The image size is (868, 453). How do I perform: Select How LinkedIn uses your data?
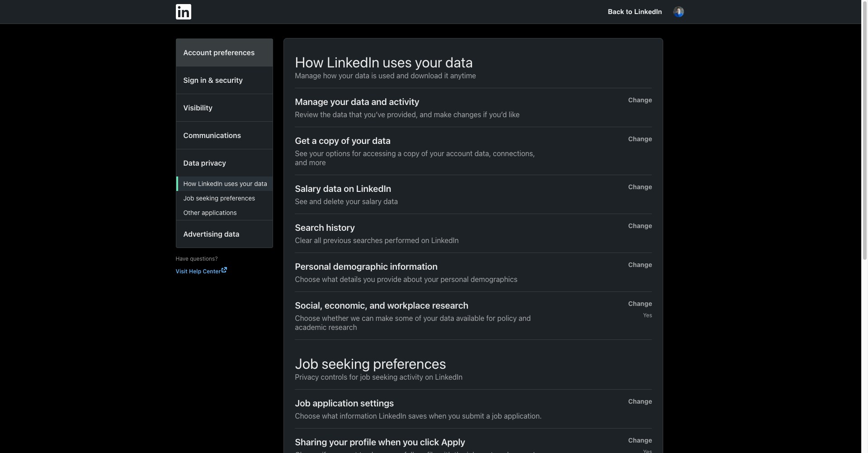coord(225,184)
